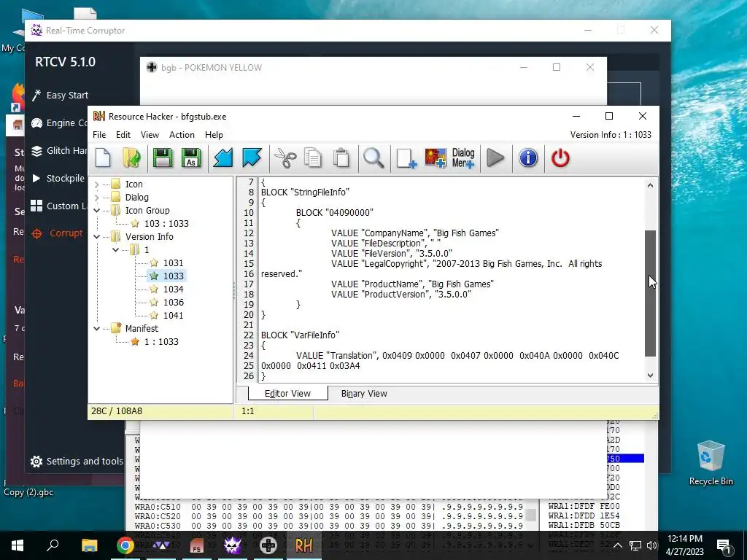
Task: Select the Manifest 1 : 1033 resource
Action: [161, 341]
